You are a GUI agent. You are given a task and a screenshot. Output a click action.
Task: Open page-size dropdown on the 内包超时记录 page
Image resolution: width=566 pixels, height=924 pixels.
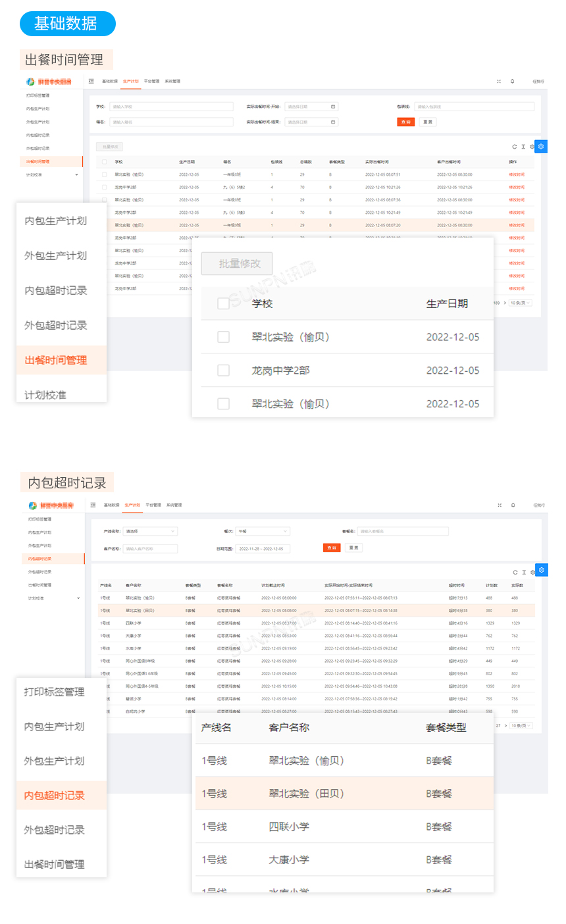click(521, 725)
